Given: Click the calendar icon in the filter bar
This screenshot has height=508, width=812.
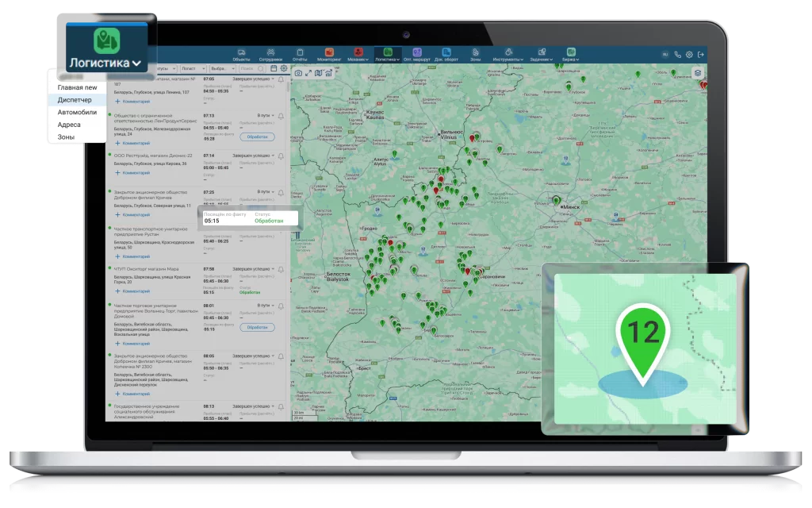Looking at the screenshot, I should point(274,69).
